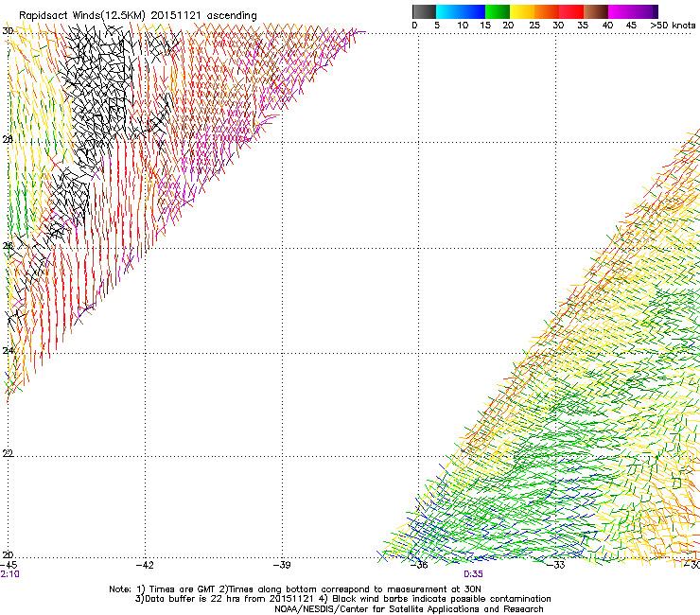Viewport: 700px width, 615px height.
Task: Click the '26' latitude axis label
Action: (x=8, y=245)
